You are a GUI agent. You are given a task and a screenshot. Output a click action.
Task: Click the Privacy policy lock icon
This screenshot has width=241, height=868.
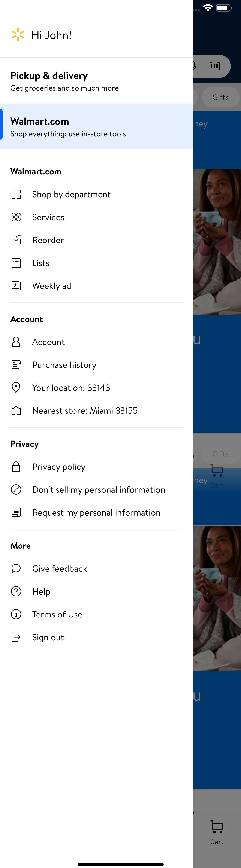point(16,466)
